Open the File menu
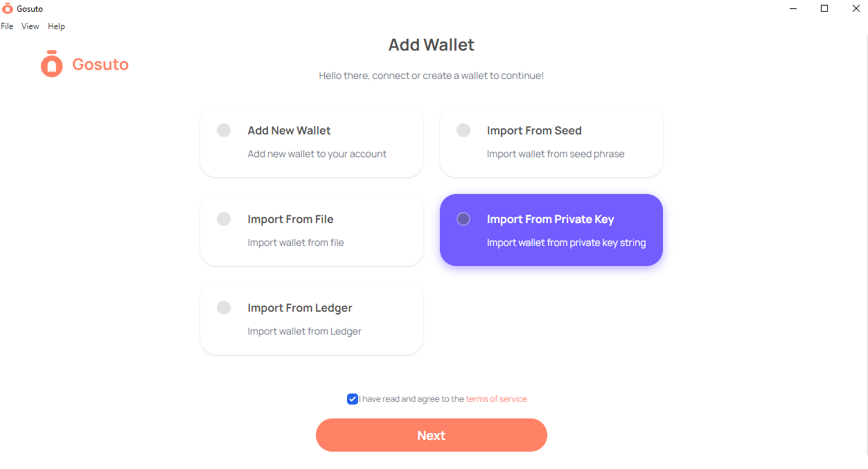 click(x=7, y=26)
